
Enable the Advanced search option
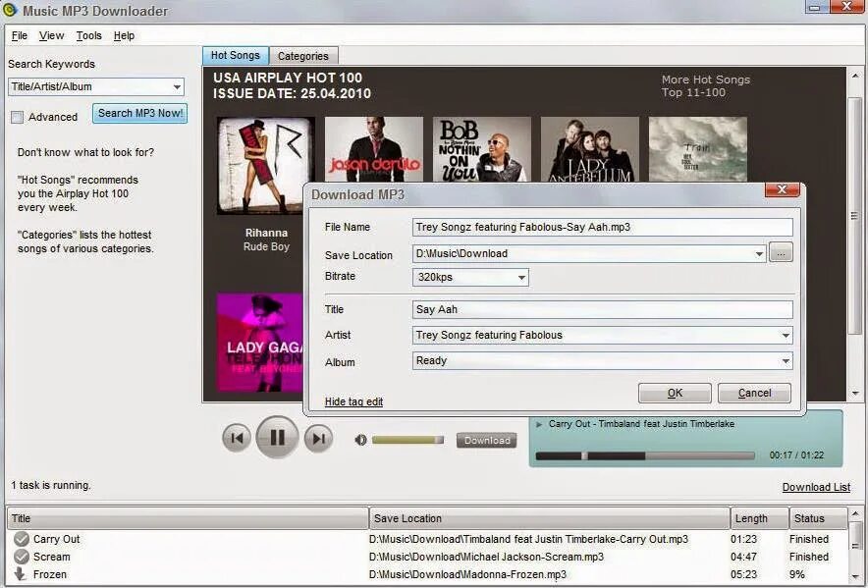pos(16,116)
